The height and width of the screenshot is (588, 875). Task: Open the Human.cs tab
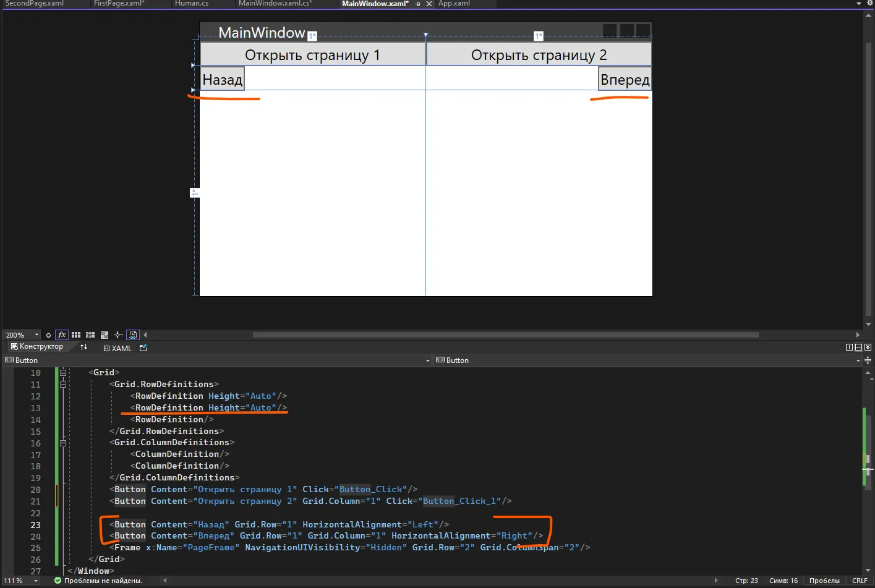tap(192, 4)
